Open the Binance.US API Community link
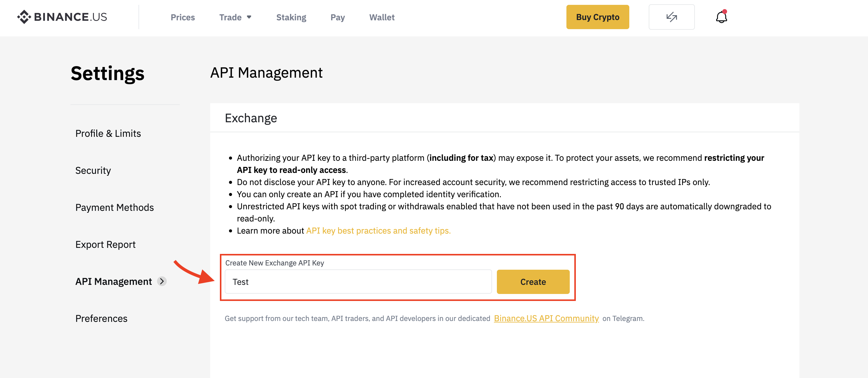Screen dimensions: 868x378 (x=546, y=318)
